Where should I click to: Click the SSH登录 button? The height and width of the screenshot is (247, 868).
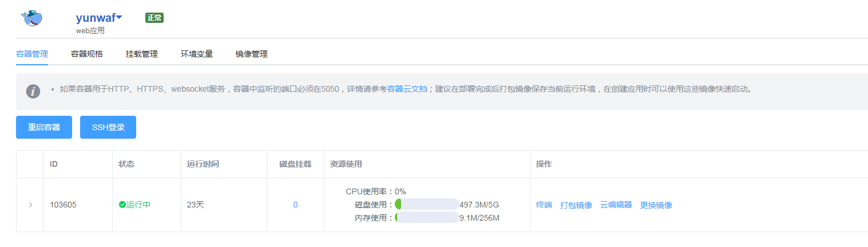point(108,127)
